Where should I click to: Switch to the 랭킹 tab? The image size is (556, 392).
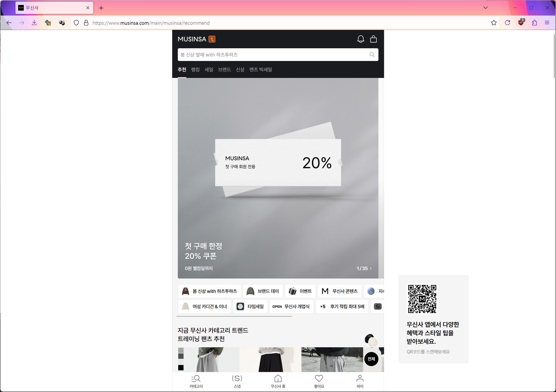pyautogui.click(x=195, y=69)
